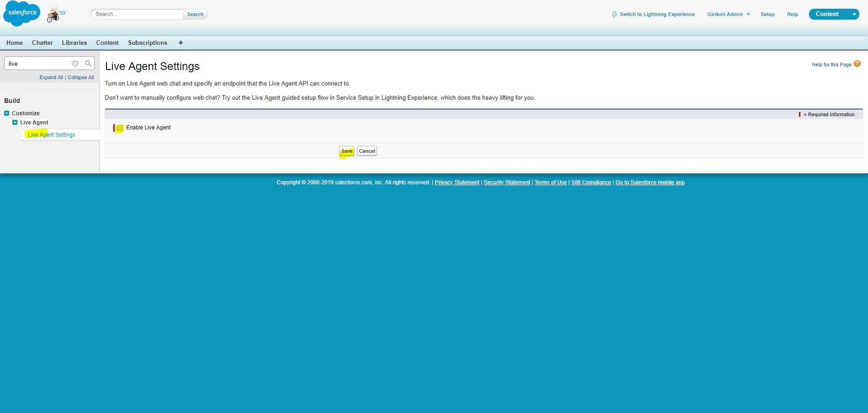Enable Live Agent checkbox
The height and width of the screenshot is (413, 868).
point(120,128)
